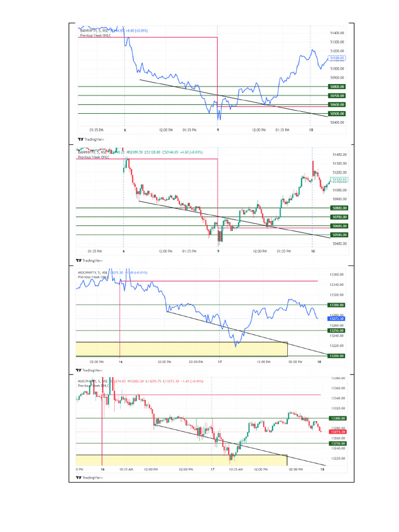Select the 50800.00 level label on BANKNIFTY candlestick chart
This screenshot has width=399, height=532.
coord(339,208)
